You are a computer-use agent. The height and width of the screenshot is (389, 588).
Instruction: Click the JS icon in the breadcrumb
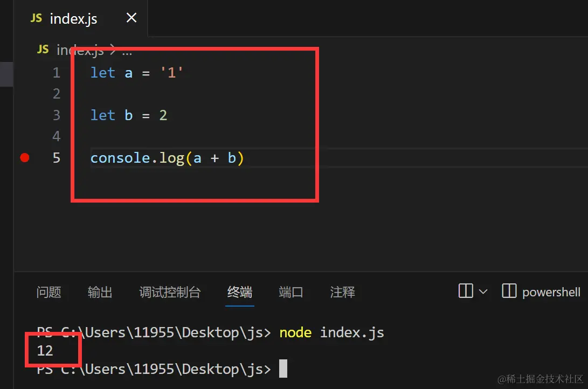[x=43, y=49]
